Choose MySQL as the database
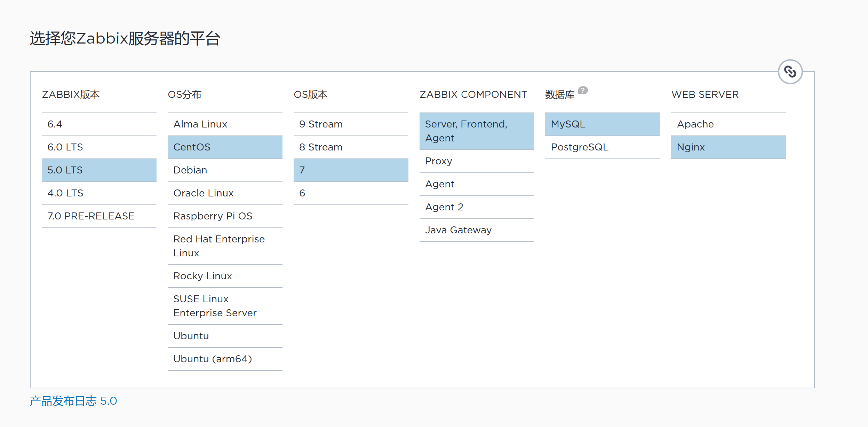The height and width of the screenshot is (427, 868). tap(603, 124)
